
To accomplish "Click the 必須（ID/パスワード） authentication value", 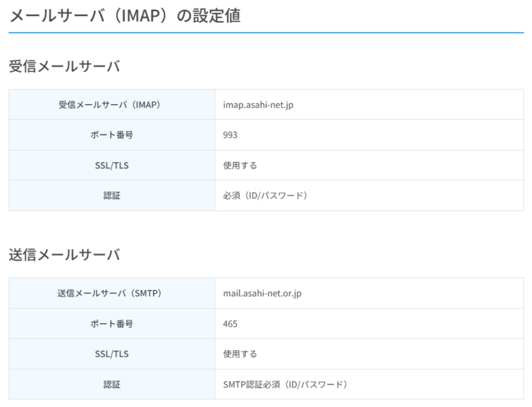I will (x=265, y=196).
